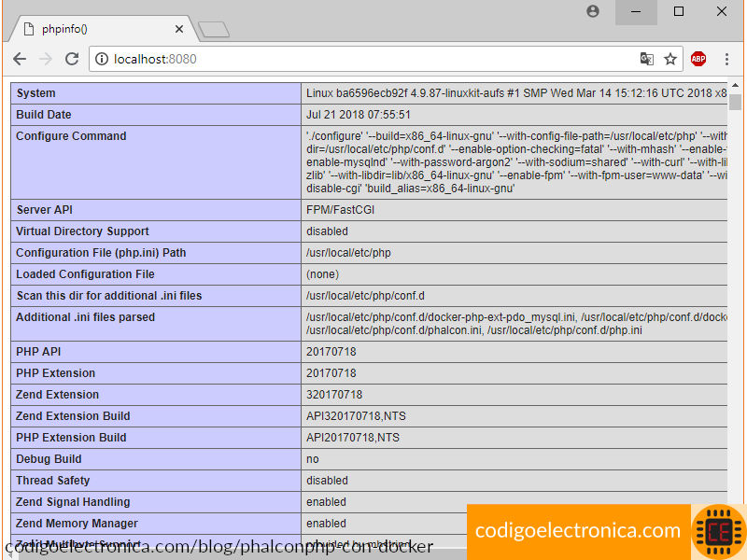The height and width of the screenshot is (560, 747).
Task: Close the phpinfo() tab
Action: pyautogui.click(x=179, y=29)
